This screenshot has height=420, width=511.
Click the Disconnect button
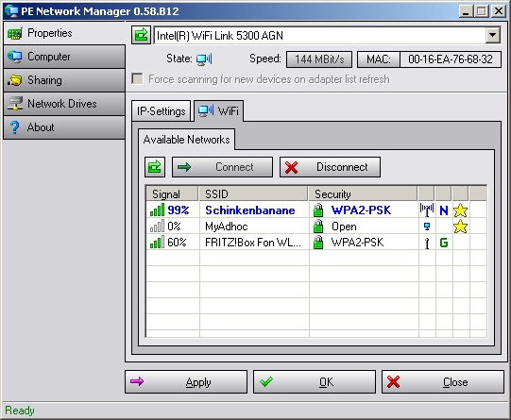[x=330, y=167]
